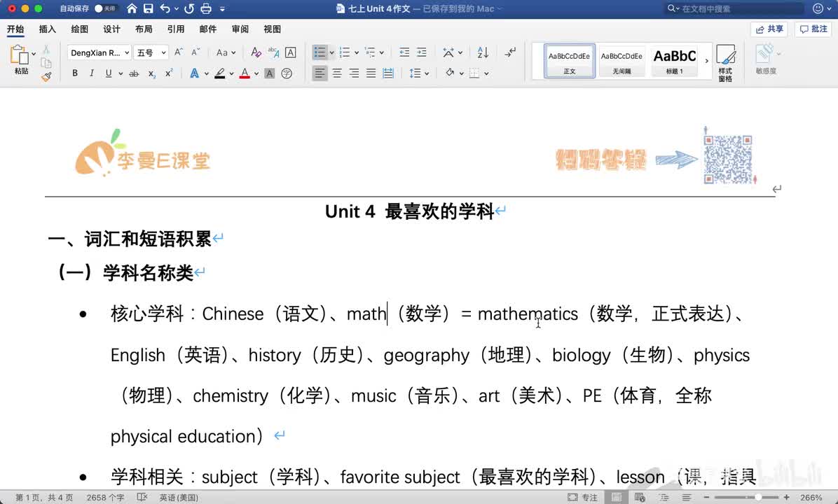Open the Undo history dropdown arrow
Viewport: 838px width, 504px height.
click(x=177, y=8)
